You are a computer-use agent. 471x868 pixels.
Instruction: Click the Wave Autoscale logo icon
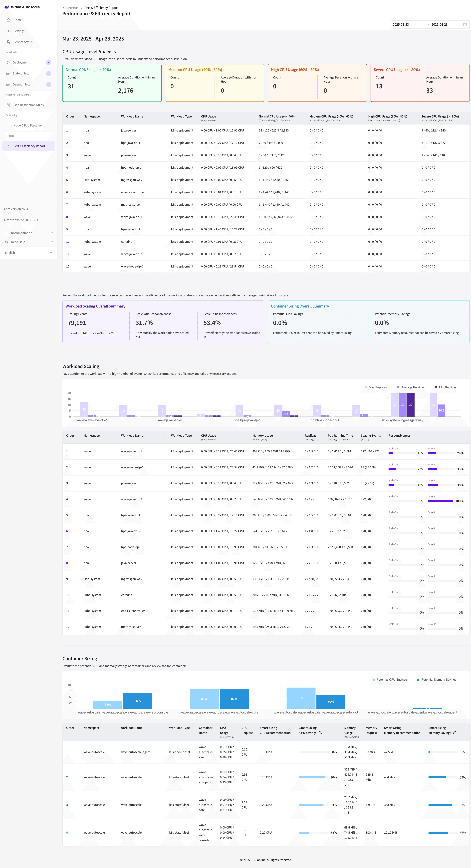7,7
